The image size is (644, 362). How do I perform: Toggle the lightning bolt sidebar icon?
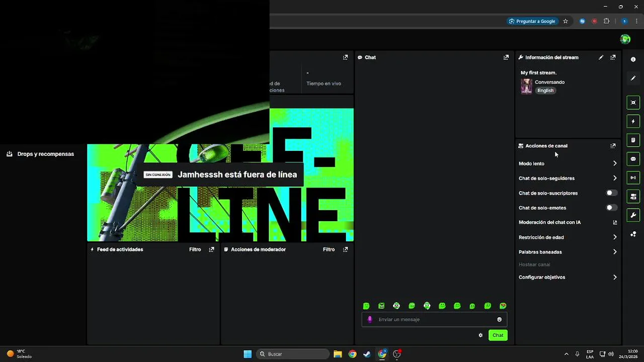click(633, 121)
